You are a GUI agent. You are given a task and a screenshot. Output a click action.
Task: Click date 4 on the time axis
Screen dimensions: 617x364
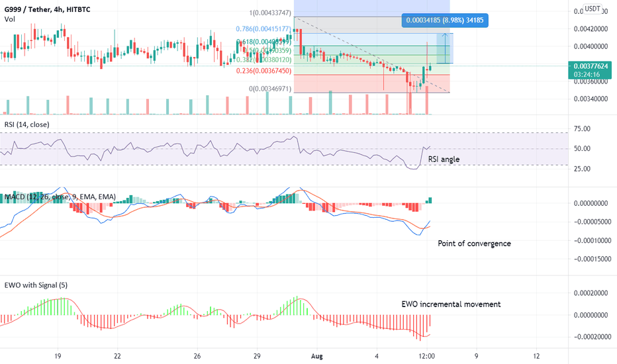(377, 356)
